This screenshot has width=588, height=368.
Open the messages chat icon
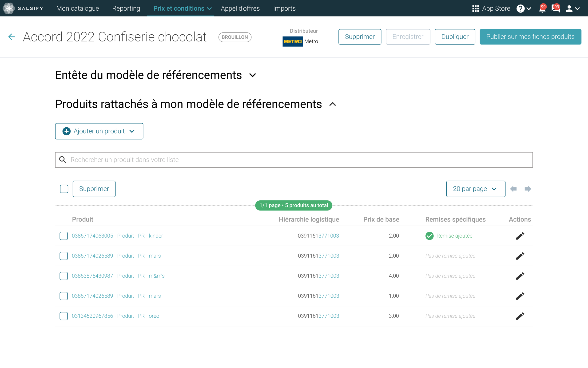556,8
